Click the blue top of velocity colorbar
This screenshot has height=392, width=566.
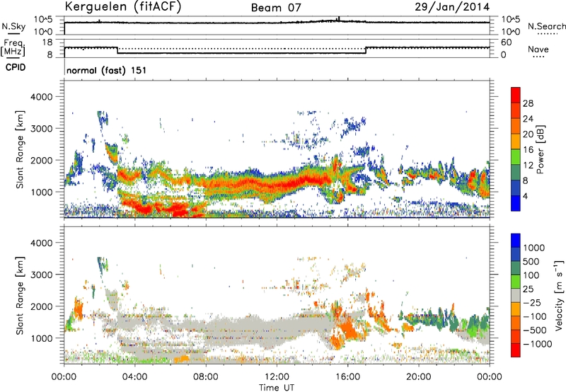pos(516,241)
